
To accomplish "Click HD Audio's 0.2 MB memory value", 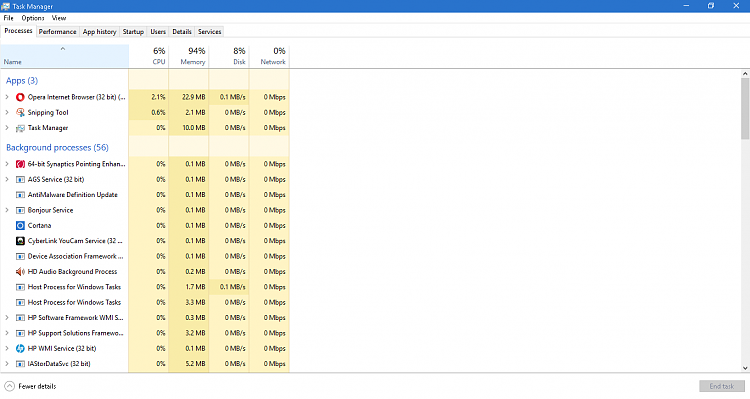I will (x=195, y=272).
